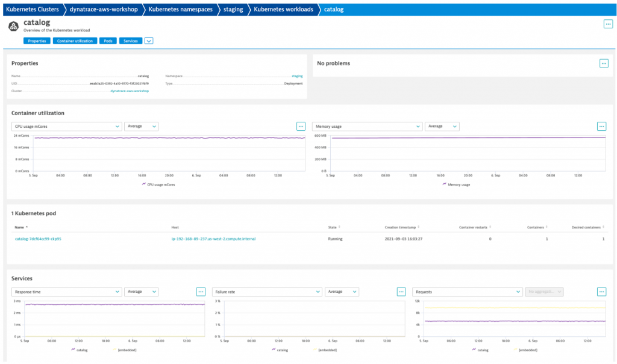Open pod catalog-7dcf64cc99-ckp95
617x364 pixels.
tap(38, 239)
